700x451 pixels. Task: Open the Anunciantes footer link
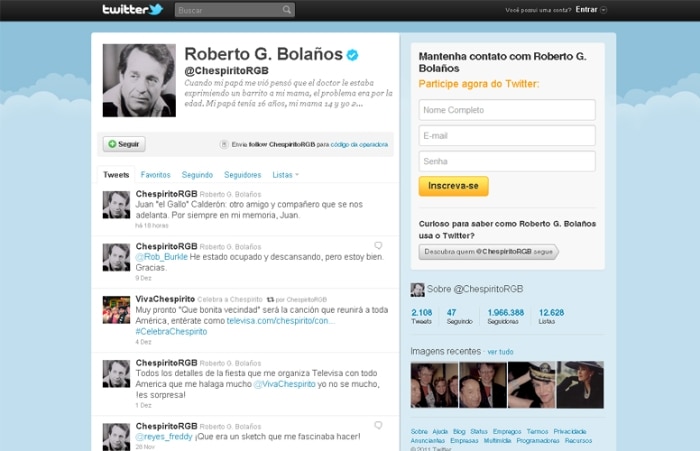(428, 441)
